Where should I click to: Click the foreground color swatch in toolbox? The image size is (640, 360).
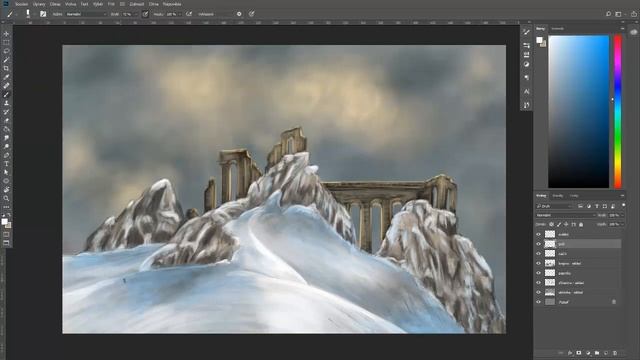pos(4,222)
